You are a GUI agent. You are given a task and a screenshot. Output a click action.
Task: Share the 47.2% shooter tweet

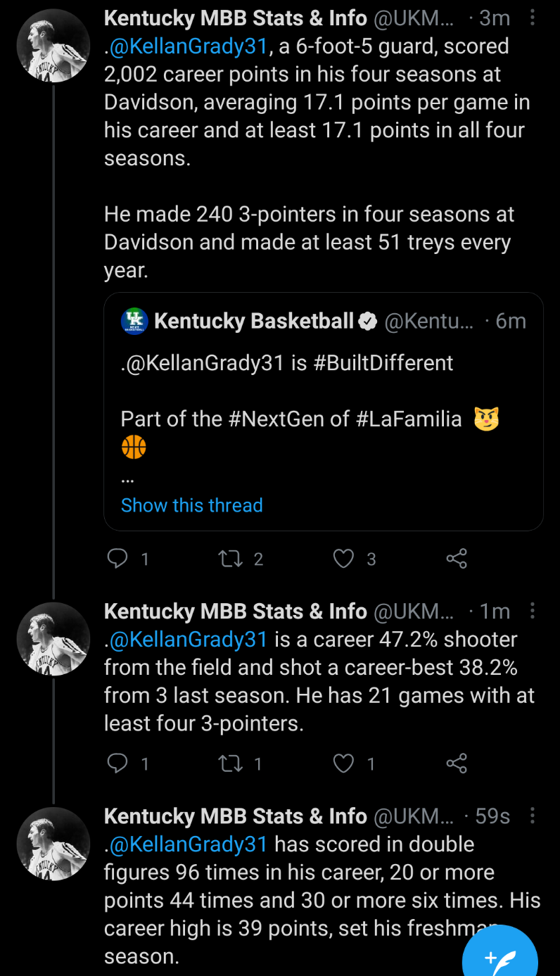(x=457, y=763)
